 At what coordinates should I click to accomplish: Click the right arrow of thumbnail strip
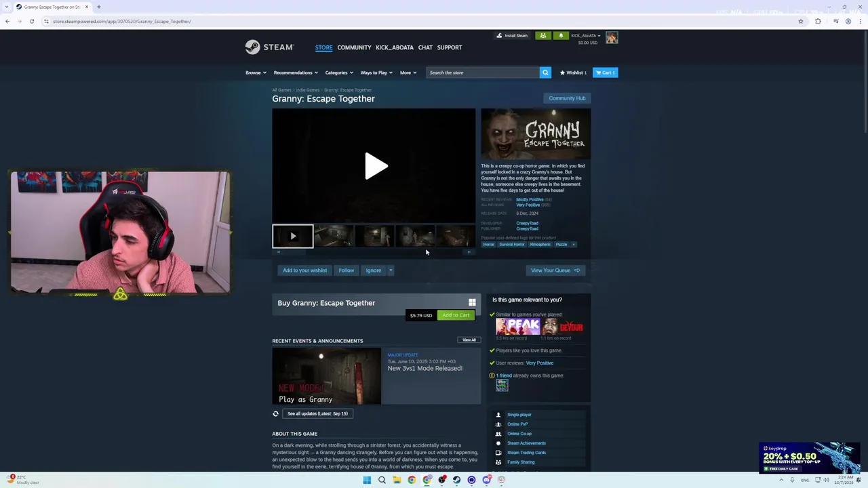[469, 252]
